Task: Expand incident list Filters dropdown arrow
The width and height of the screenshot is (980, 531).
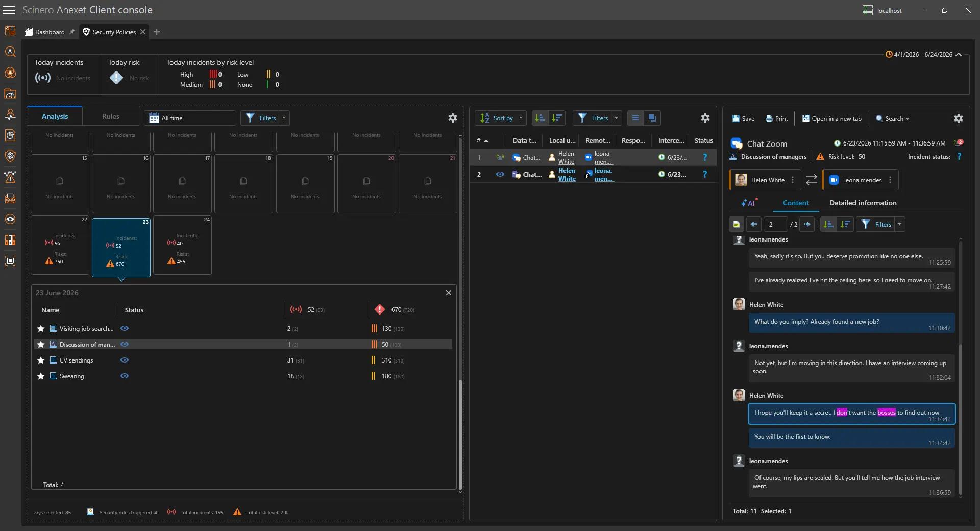Action: (617, 118)
